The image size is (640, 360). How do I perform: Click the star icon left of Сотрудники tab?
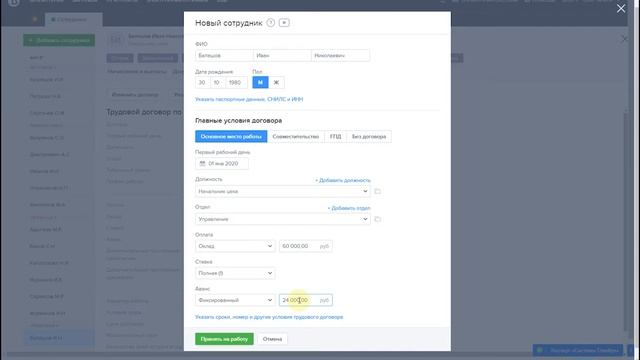[35, 19]
